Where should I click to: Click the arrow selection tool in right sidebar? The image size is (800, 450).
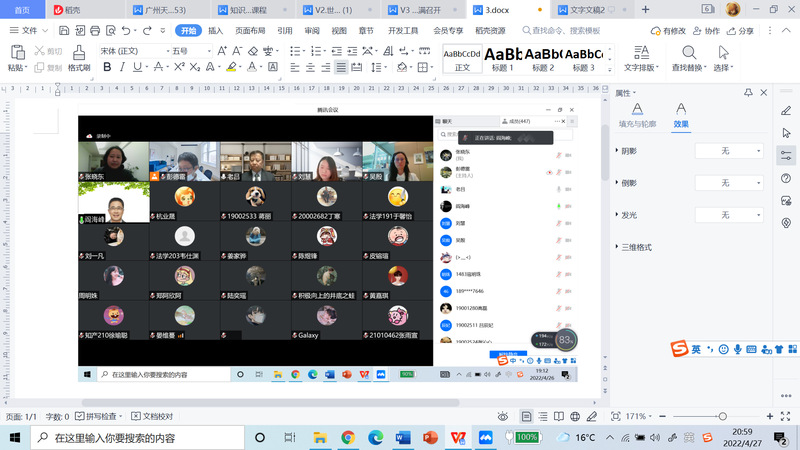point(786,132)
